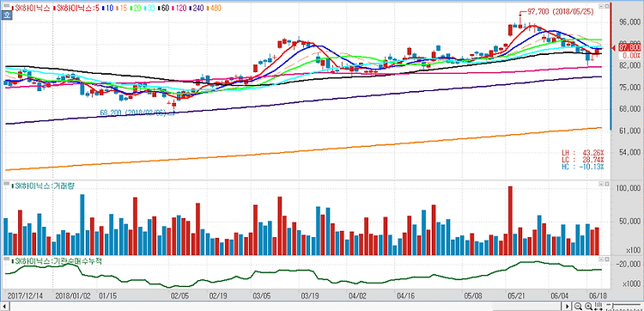Click the HC : -10.13% statistic
644x311 pixels.
coord(583,166)
